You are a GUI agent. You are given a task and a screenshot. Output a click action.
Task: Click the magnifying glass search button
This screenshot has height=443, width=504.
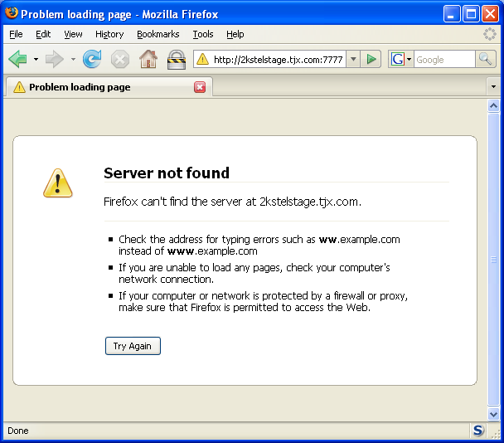tap(485, 59)
